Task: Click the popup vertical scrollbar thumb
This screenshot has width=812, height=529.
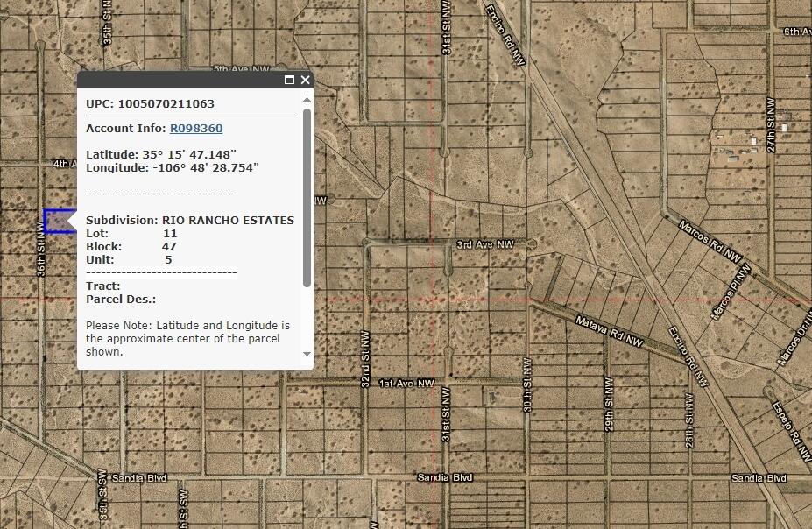Action: pos(307,197)
